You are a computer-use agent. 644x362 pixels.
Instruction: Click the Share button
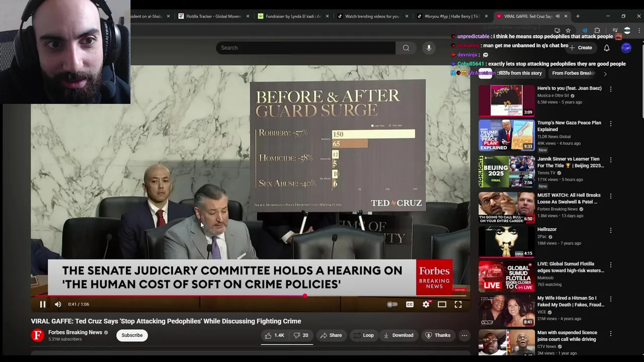[331, 335]
